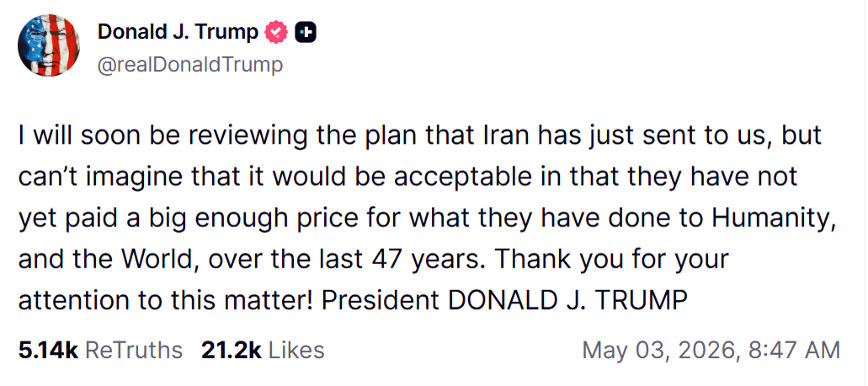View the 21.2k Likes count
Viewport: 868px width, 386px height.
click(231, 350)
